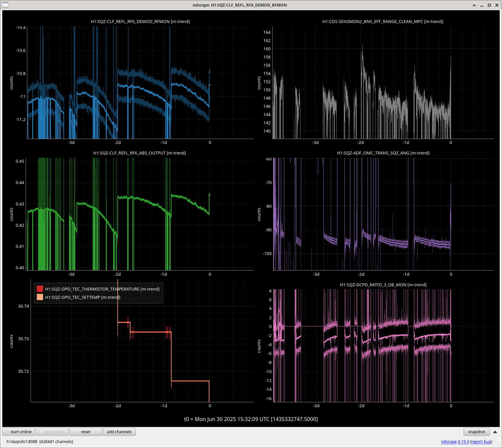Shade the window with the up arrow
Screen dimensions: 502x448
tap(474, 5)
